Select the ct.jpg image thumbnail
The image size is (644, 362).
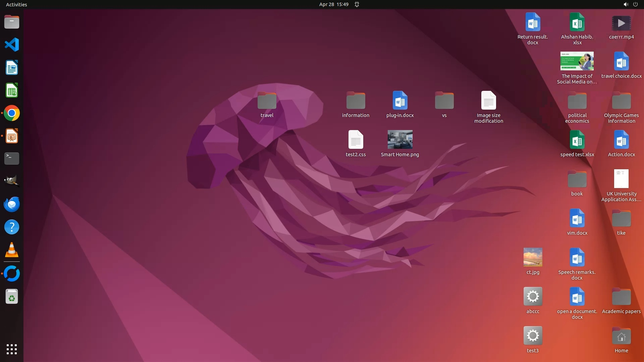click(533, 257)
